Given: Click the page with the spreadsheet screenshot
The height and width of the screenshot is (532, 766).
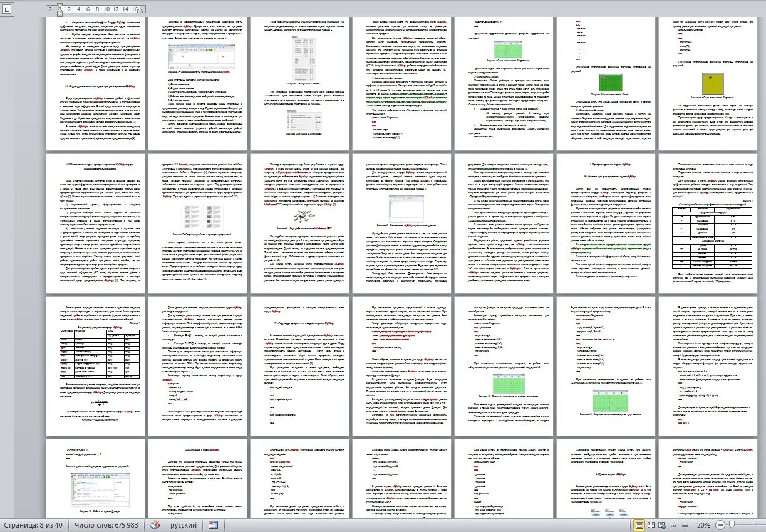Looking at the screenshot, I should [402, 222].
